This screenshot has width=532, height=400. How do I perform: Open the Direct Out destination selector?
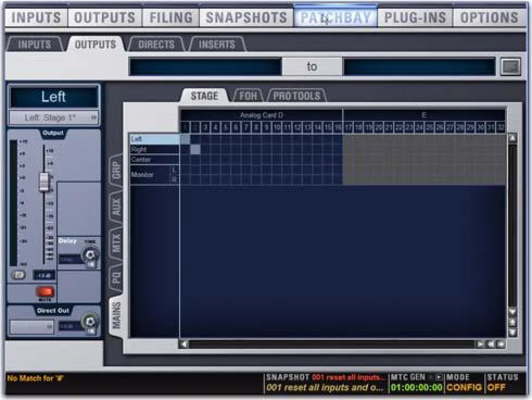click(x=31, y=327)
